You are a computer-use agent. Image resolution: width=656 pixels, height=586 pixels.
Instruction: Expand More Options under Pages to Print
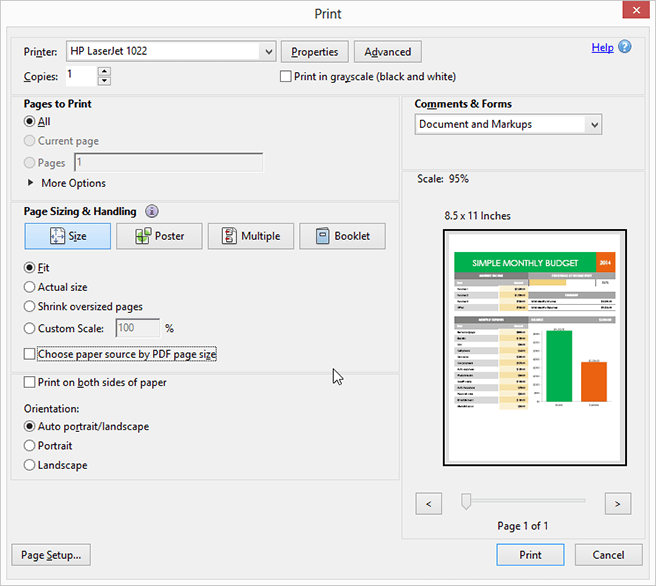[31, 183]
